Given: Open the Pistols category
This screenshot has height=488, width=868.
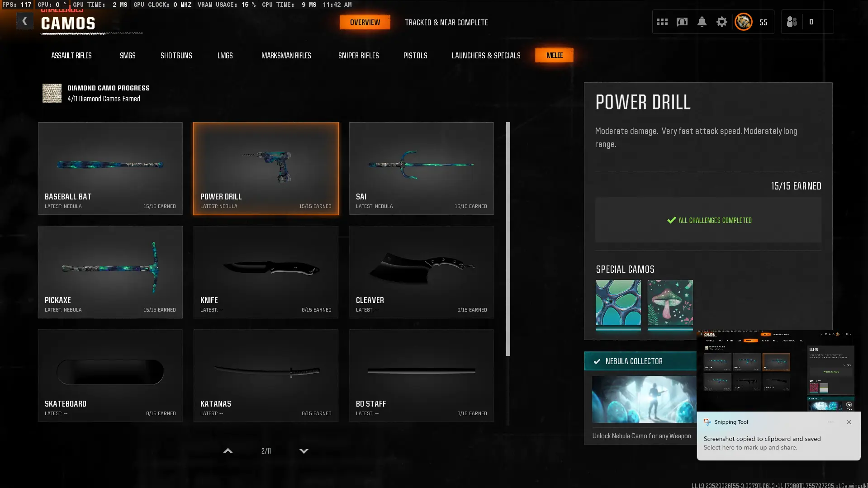Looking at the screenshot, I should point(415,56).
